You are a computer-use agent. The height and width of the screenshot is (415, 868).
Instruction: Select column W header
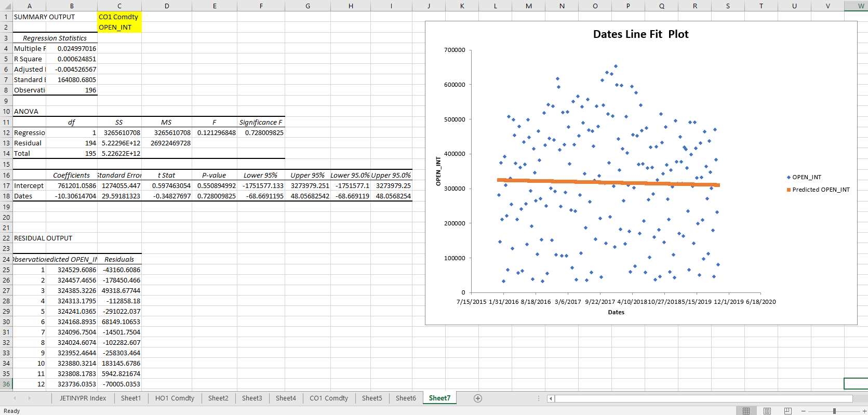coord(856,6)
